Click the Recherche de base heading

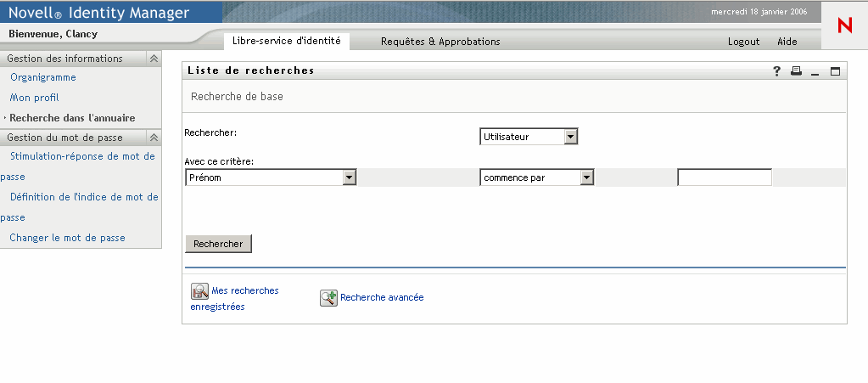(237, 97)
